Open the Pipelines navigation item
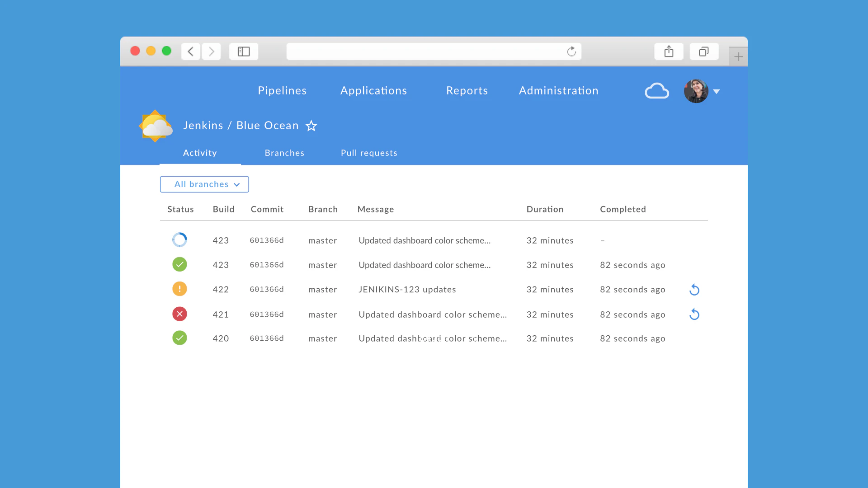 tap(282, 90)
